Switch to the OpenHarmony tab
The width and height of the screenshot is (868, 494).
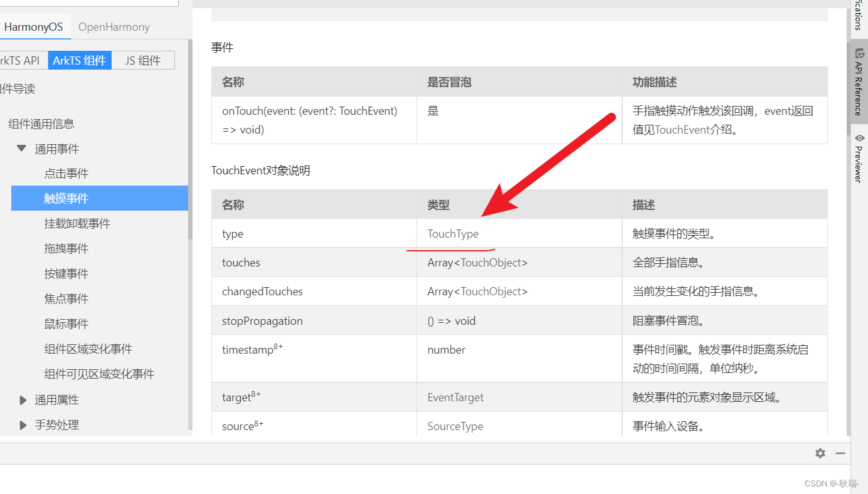click(114, 27)
